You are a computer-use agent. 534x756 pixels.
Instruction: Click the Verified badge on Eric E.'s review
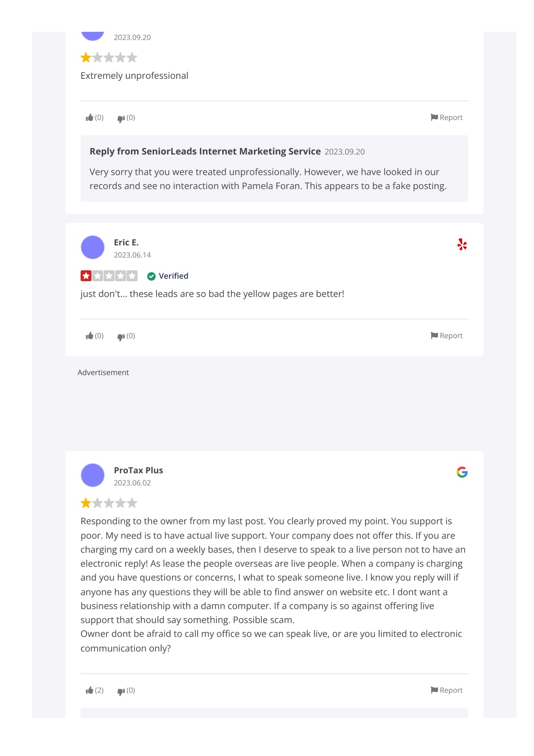coord(167,276)
